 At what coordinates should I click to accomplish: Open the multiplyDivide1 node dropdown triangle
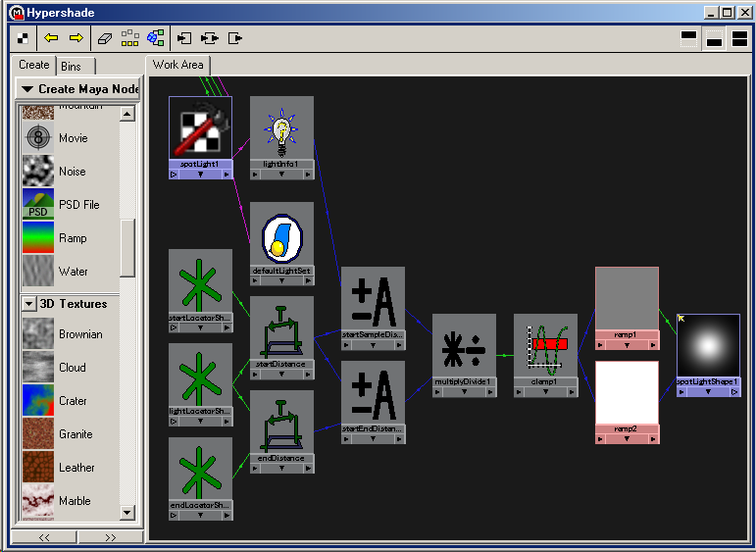464,392
